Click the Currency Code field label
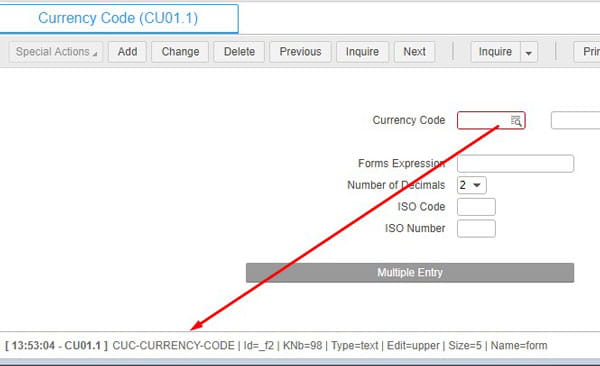Image resolution: width=600 pixels, height=366 pixels. tap(409, 120)
